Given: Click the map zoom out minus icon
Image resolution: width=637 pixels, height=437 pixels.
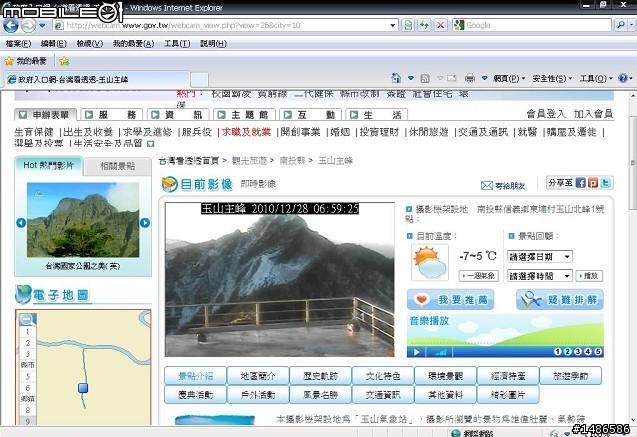Looking at the screenshot, I should coord(27,320).
